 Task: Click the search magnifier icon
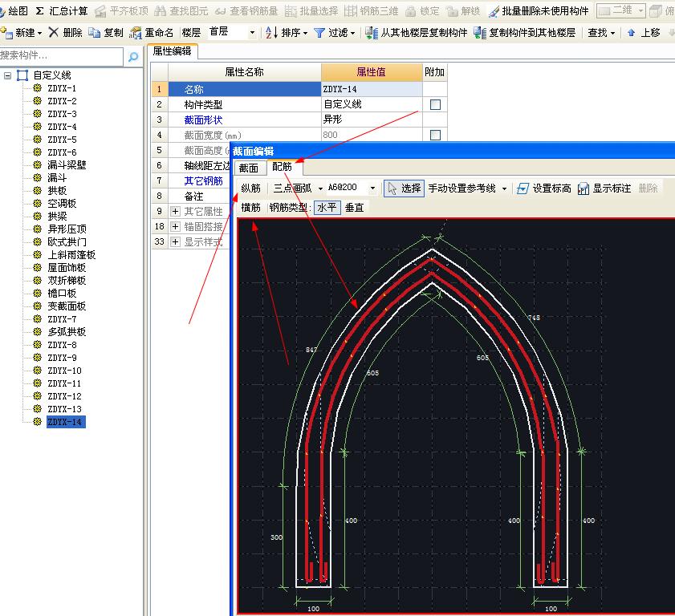(133, 56)
